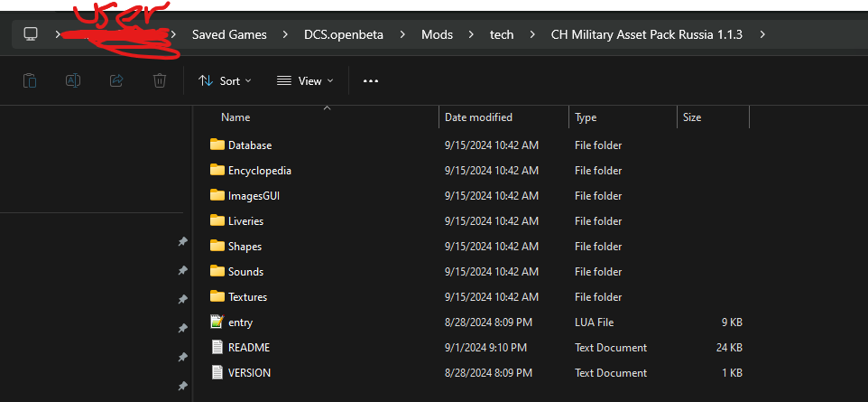Viewport: 868px width, 402px height.
Task: Sort by the Size column header
Action: click(692, 117)
